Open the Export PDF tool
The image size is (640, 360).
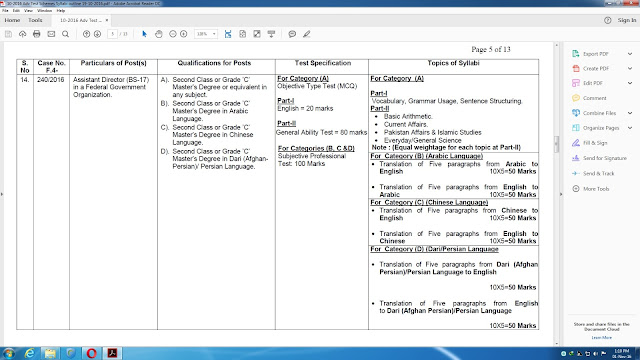[596, 54]
